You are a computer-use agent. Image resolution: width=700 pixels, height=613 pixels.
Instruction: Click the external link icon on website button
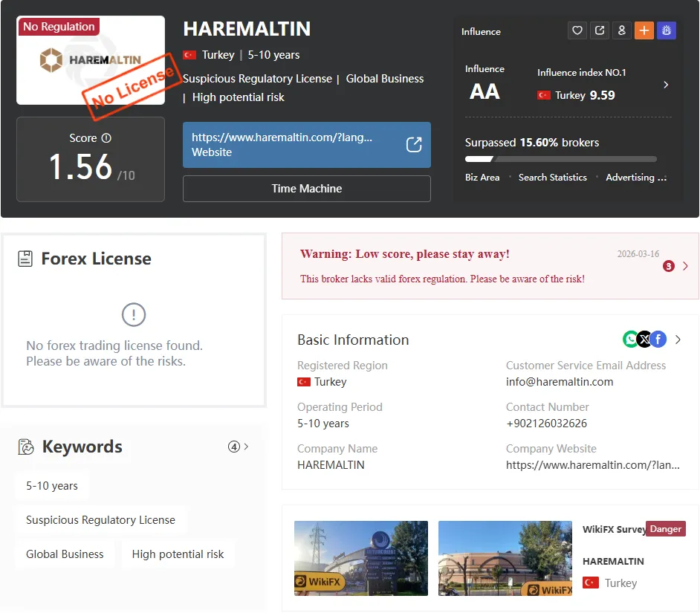414,145
